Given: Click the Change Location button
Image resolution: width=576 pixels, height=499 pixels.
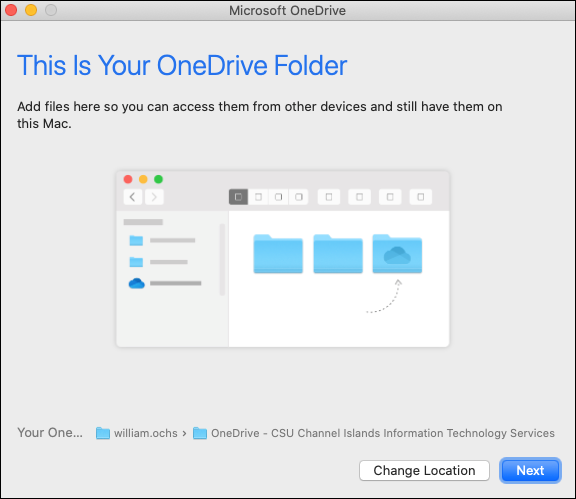Looking at the screenshot, I should coord(424,470).
